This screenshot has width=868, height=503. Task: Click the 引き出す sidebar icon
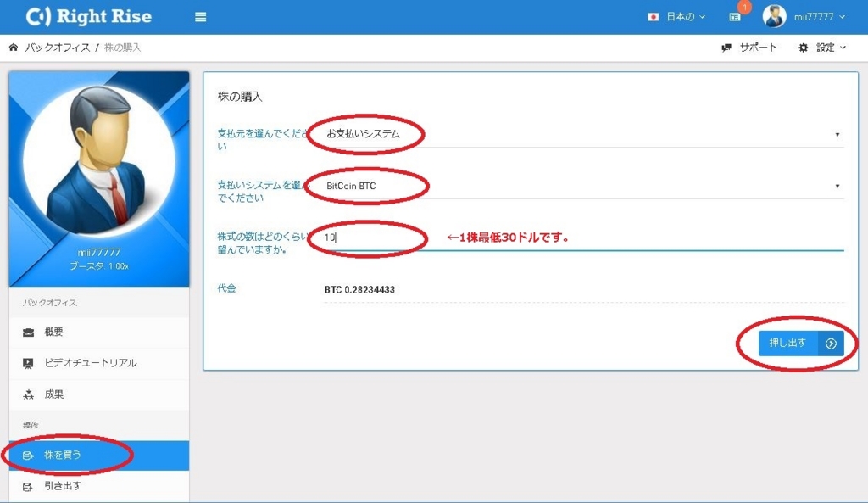pyautogui.click(x=28, y=486)
